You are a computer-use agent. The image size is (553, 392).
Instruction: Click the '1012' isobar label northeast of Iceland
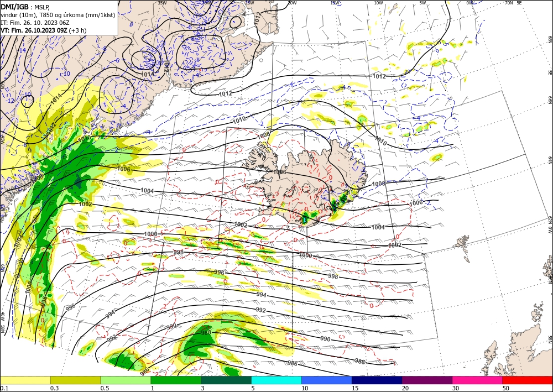(379, 76)
